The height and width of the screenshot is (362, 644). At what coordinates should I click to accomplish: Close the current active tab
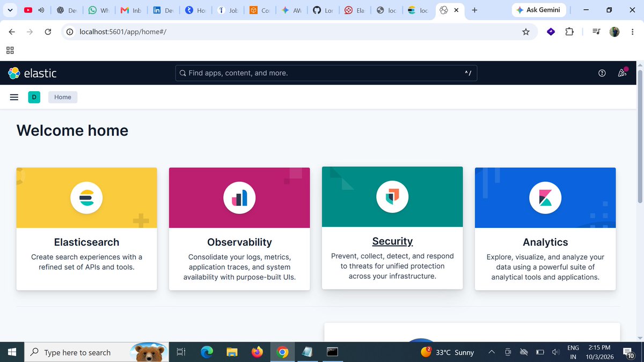(x=457, y=10)
